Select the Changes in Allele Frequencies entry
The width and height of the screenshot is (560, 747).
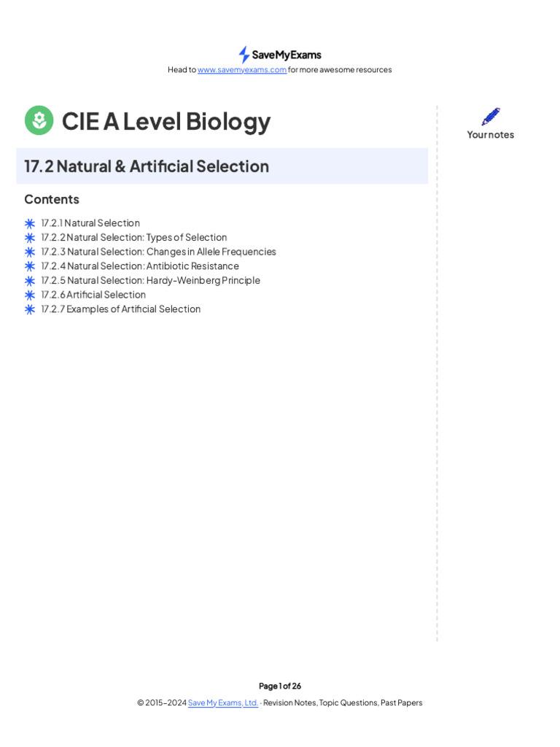point(158,252)
